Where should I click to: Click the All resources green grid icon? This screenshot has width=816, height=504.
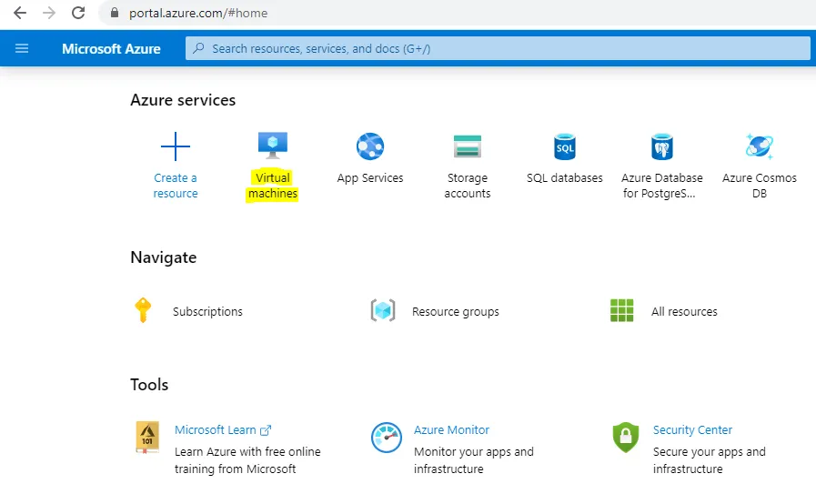click(622, 311)
